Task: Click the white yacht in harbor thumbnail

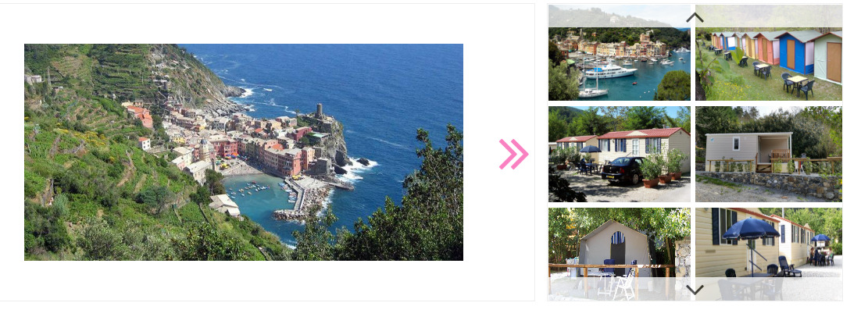Action: tap(611, 71)
